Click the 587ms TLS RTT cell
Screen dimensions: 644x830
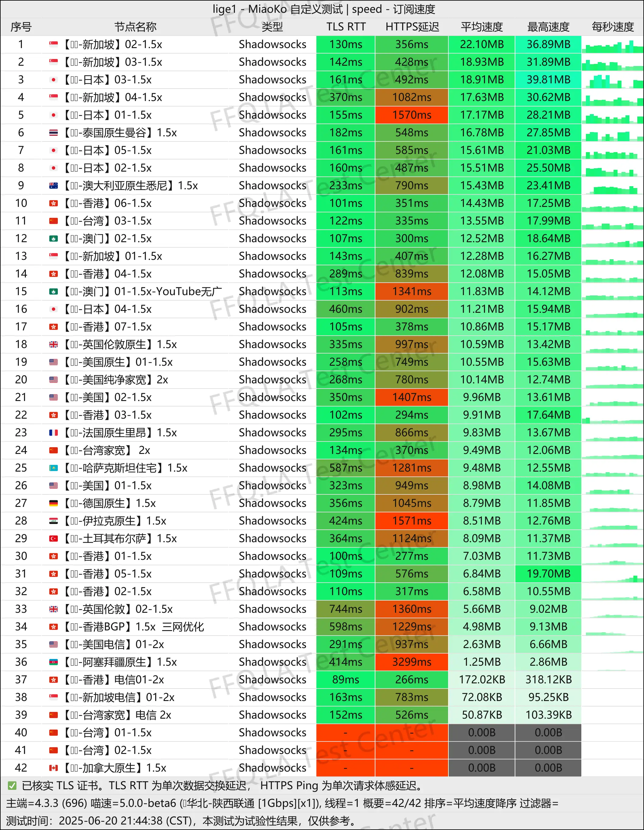(346, 468)
